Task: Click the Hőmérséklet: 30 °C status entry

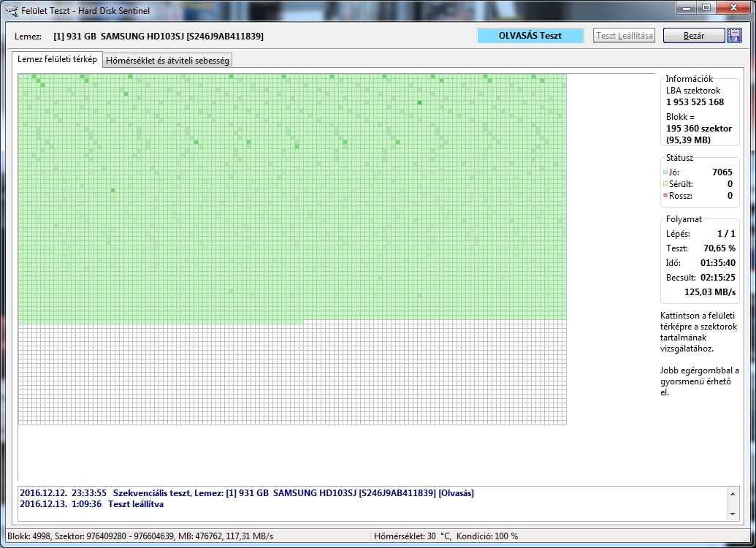Action: coord(413,536)
